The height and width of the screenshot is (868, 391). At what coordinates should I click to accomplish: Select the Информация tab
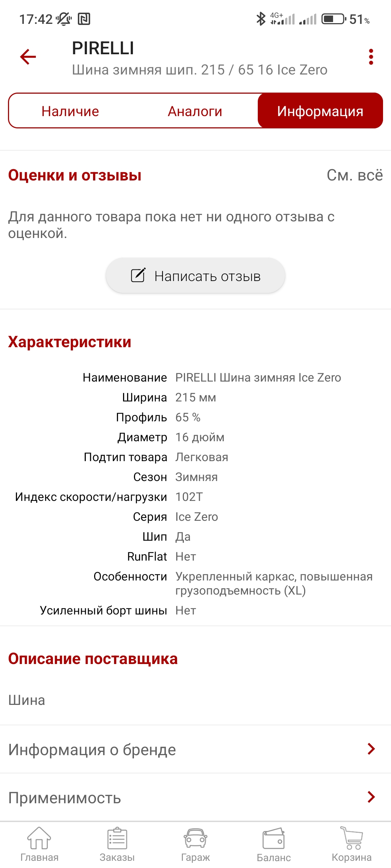point(320,111)
